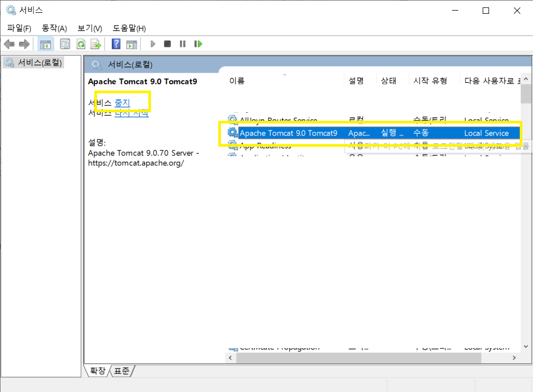
Task: Minimize the 서비스 window
Action: pyautogui.click(x=455, y=11)
